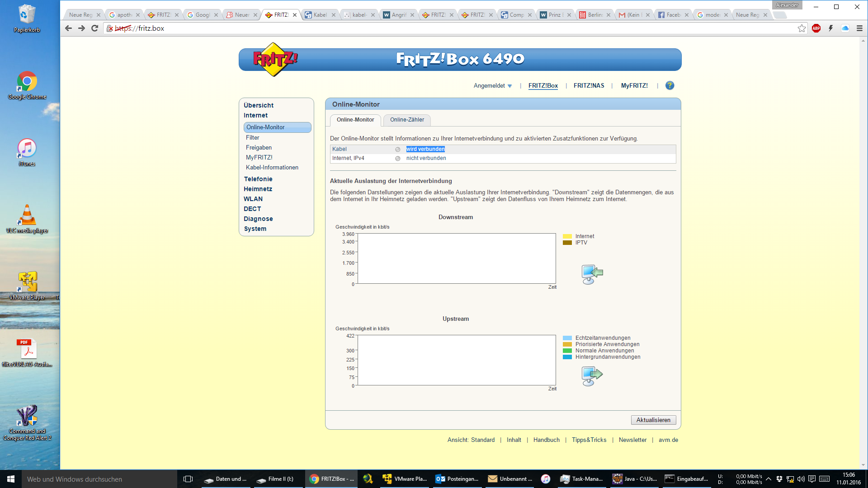Click the FRITZ! logo in header
Image resolution: width=868 pixels, height=488 pixels.
(274, 59)
